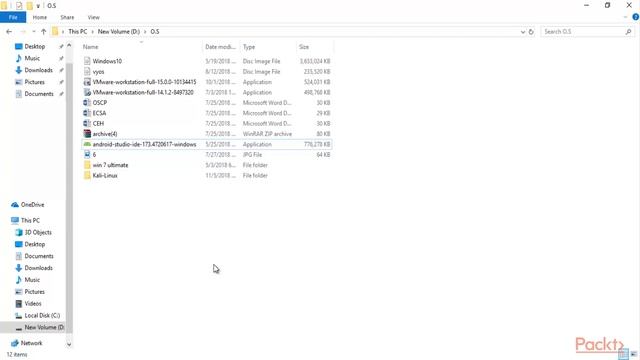Click the Windows10 file name
Image resolution: width=640 pixels, height=360 pixels.
107,61
